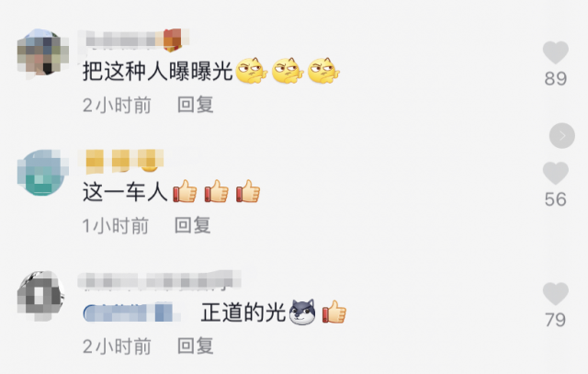Tap the first thumbs-up after 这一车人
Screen dimensions: 588x374
click(185, 191)
